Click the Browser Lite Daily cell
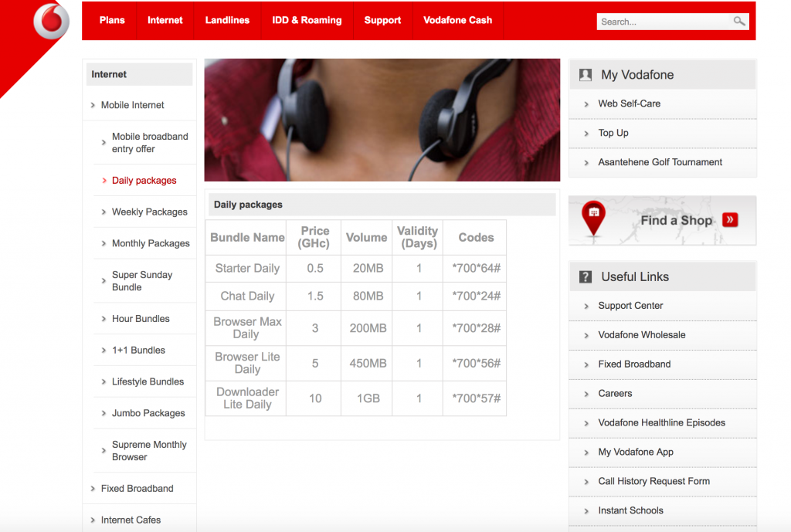This screenshot has width=791, height=532. point(246,363)
